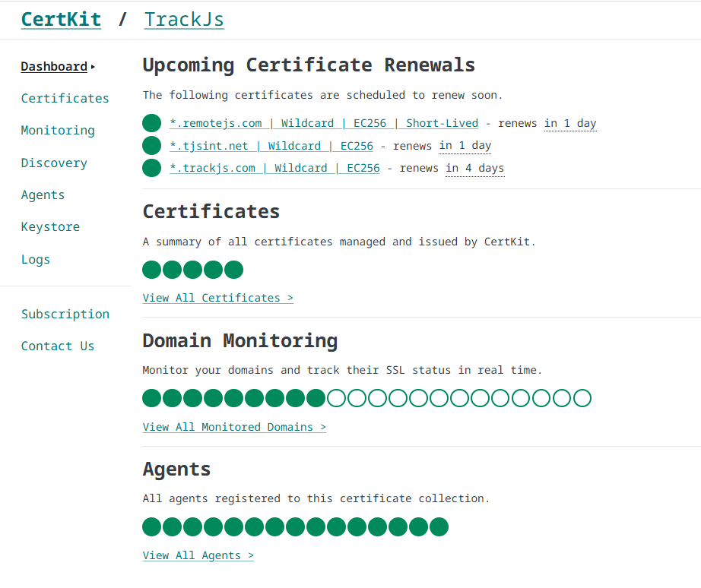Open the Subscription page
This screenshot has width=701, height=588.
click(x=65, y=314)
